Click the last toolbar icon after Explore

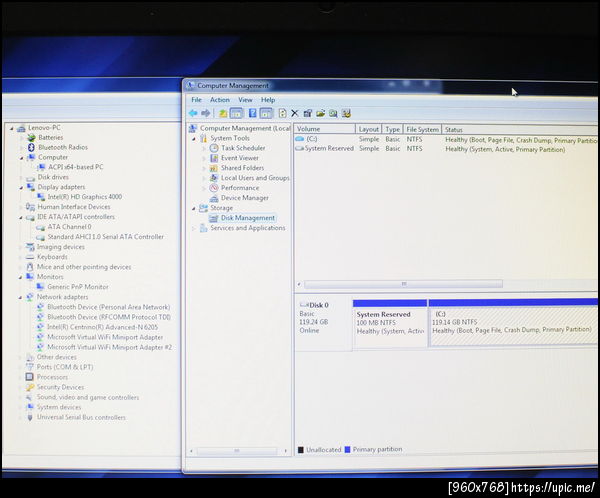pyautogui.click(x=346, y=114)
